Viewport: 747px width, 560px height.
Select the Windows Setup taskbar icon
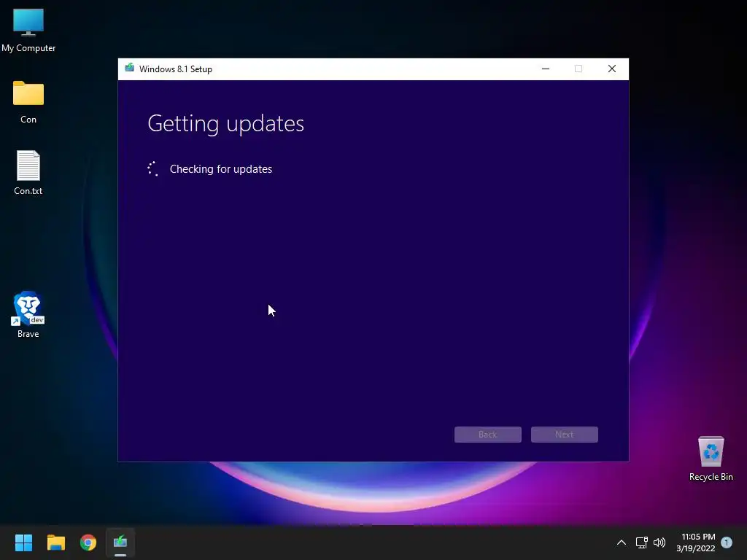[120, 542]
